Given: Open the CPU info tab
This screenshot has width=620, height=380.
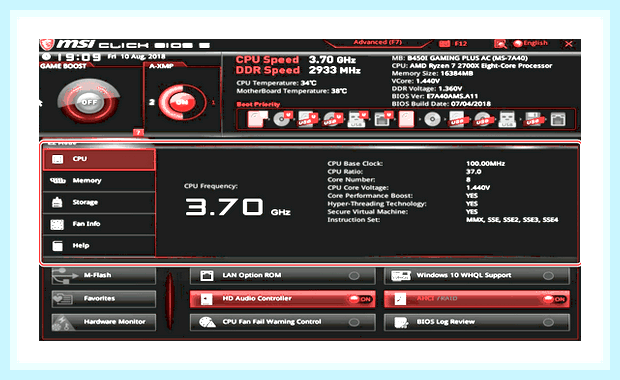Looking at the screenshot, I should [x=99, y=159].
